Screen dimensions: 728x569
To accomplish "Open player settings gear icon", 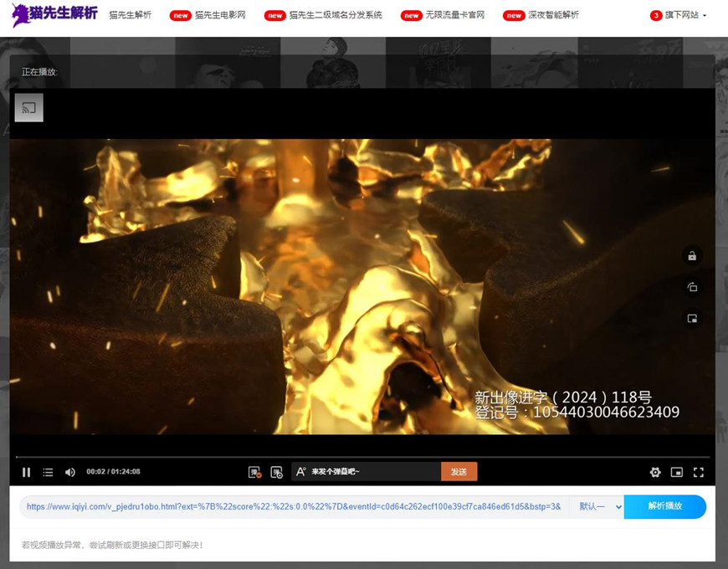I will coord(655,472).
